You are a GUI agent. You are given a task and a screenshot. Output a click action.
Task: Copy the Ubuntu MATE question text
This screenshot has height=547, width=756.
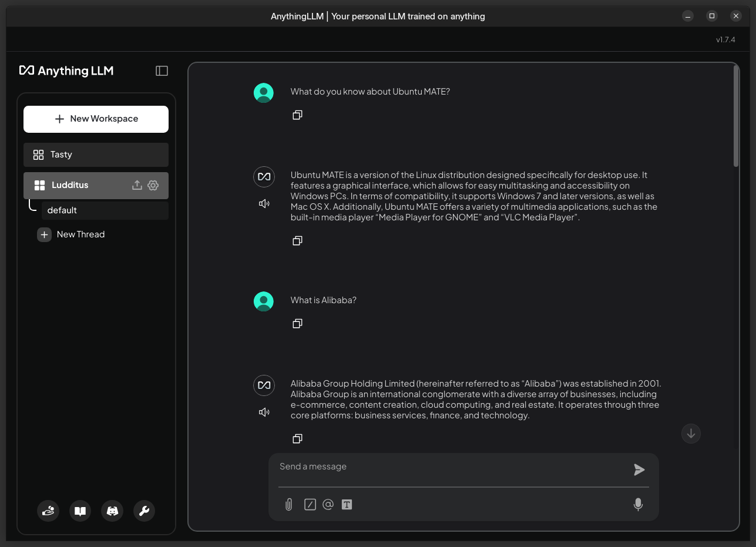(x=297, y=115)
